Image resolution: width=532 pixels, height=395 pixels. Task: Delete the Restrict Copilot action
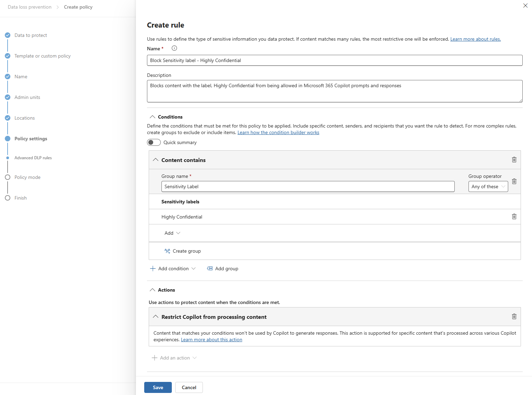(514, 316)
